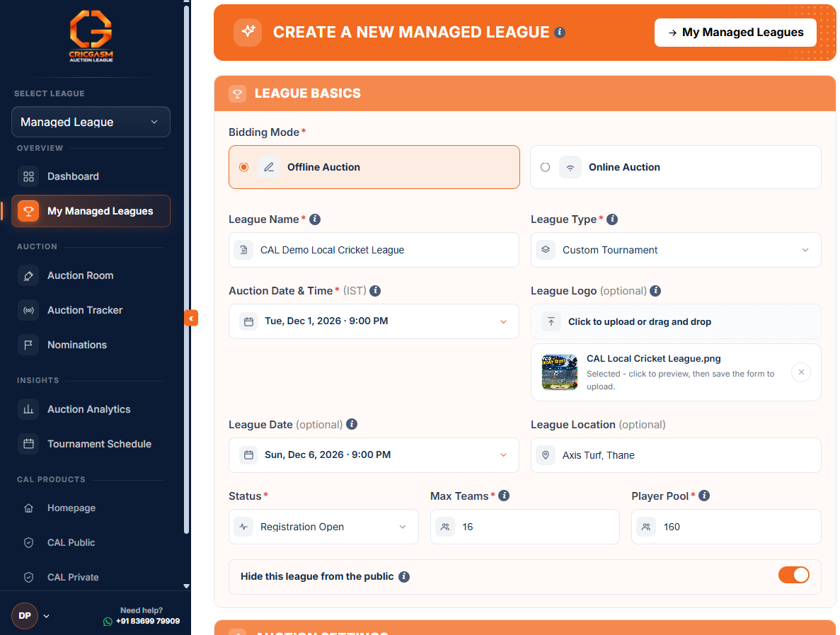This screenshot has height=635, width=840.
Task: Click the League Name info icon
Action: (x=315, y=219)
